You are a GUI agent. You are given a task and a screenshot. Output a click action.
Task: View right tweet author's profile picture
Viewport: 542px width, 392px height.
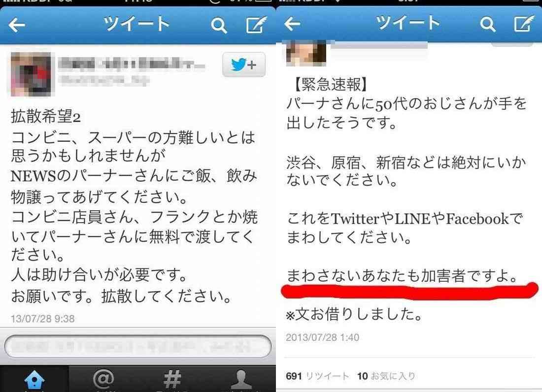[x=306, y=53]
